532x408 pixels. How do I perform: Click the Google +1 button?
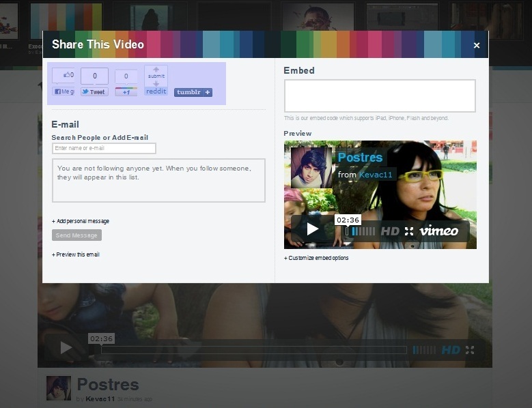(x=126, y=91)
